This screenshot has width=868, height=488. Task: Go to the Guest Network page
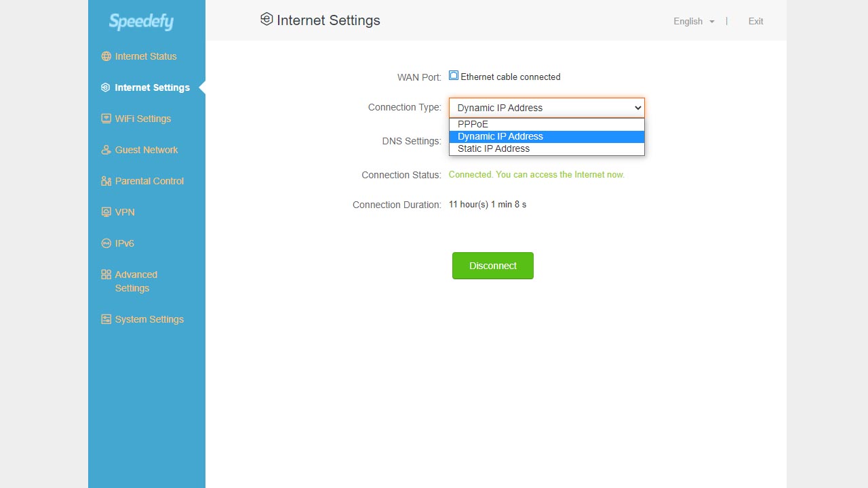pos(146,150)
